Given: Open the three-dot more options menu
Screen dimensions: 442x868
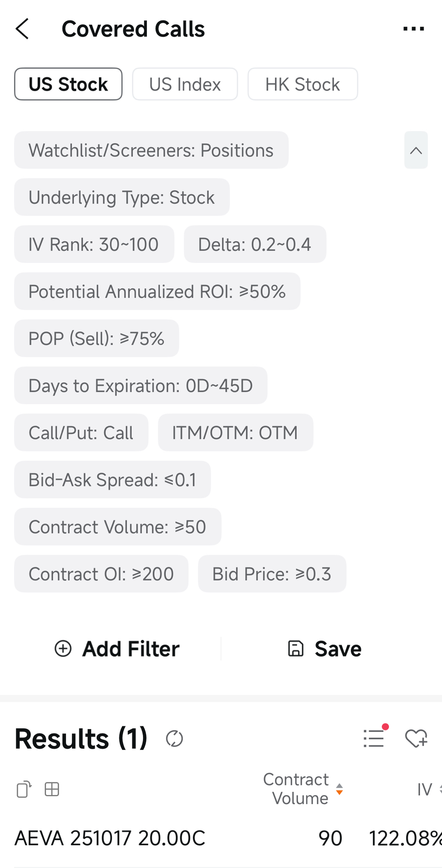Looking at the screenshot, I should tap(413, 29).
